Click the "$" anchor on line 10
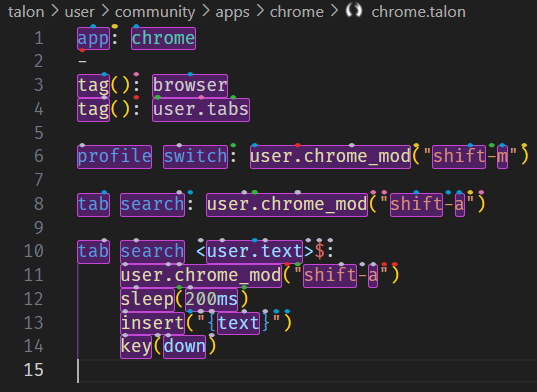 [319, 252]
